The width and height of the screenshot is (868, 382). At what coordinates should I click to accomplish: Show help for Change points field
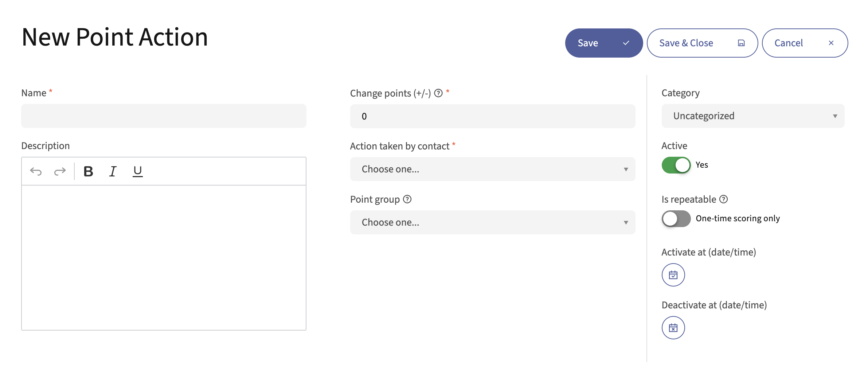click(438, 93)
